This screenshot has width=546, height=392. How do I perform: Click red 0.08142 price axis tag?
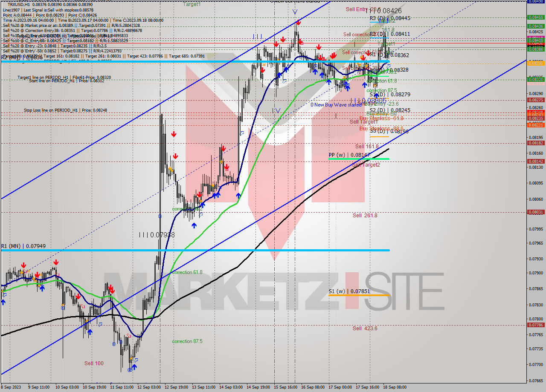pyautogui.click(x=536, y=161)
